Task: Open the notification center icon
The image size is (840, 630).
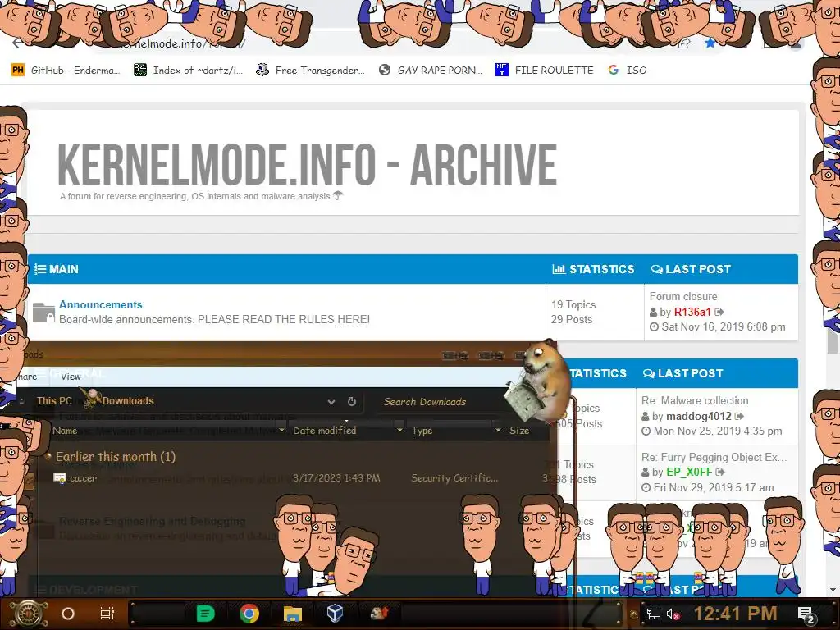Action: click(806, 614)
